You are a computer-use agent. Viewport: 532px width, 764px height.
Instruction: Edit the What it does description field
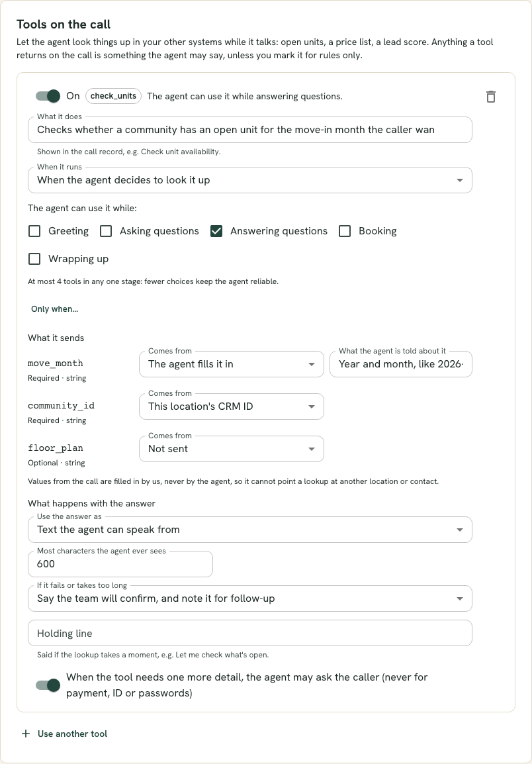[x=250, y=130]
